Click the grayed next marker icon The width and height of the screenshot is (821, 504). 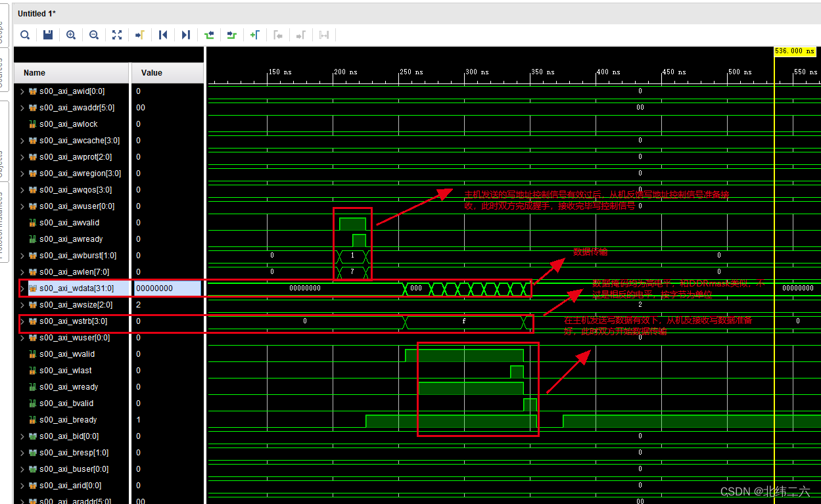coord(301,35)
